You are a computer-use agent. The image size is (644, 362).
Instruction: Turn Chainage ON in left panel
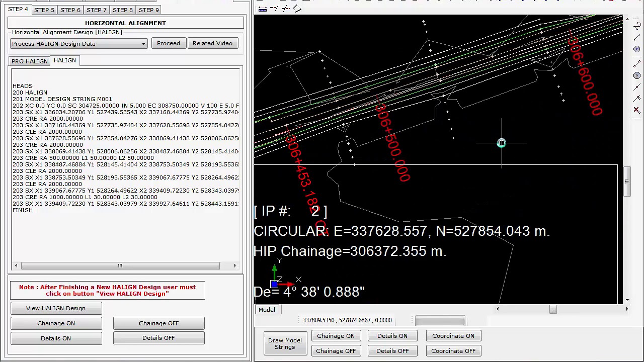[56, 323]
